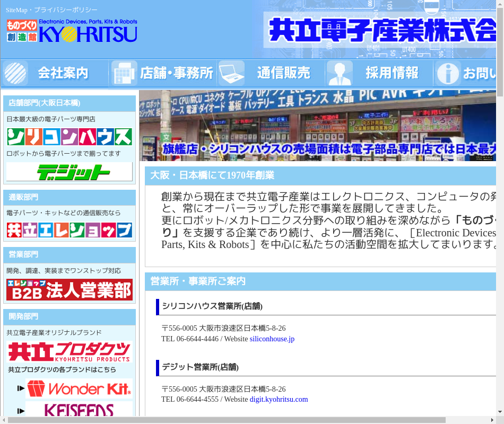Click the person icon beside 採用情報

(340, 73)
